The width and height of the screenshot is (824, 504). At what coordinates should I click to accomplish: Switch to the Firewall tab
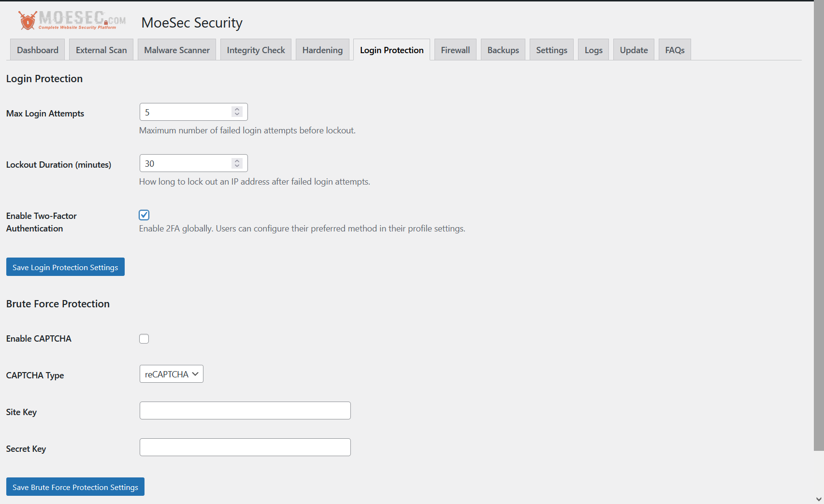(x=455, y=50)
